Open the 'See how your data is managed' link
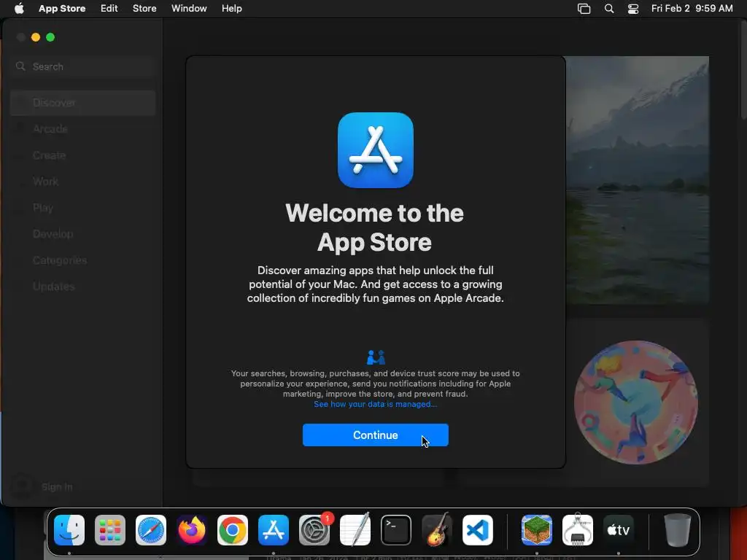Image resolution: width=747 pixels, height=560 pixels. click(376, 404)
